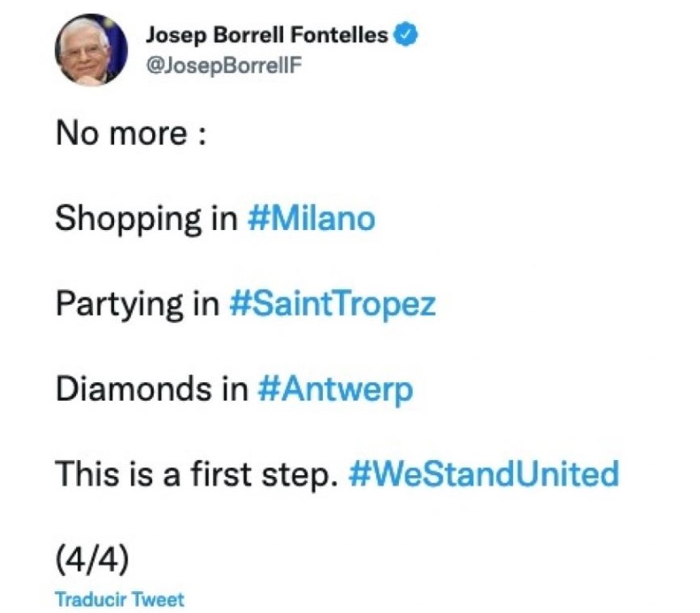Click Josep Borrell's profile avatar photo
The image size is (700, 613).
91,49
